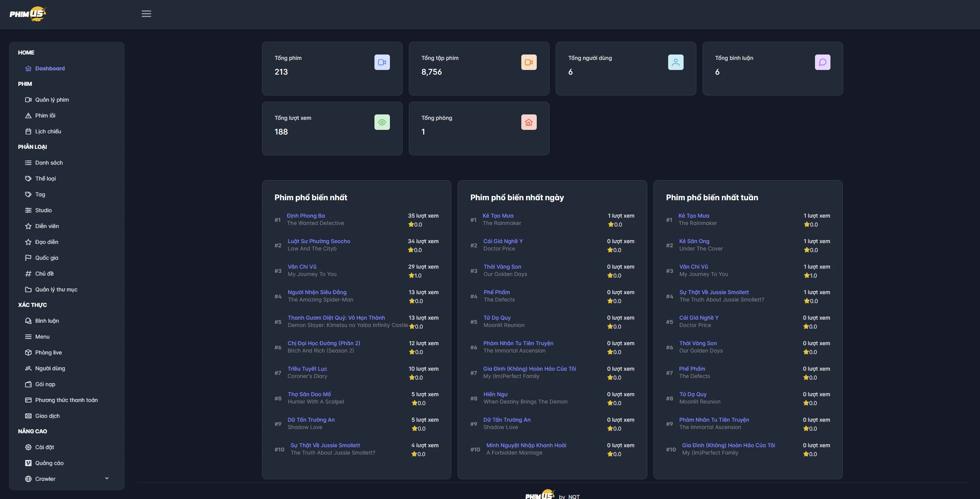Screen dimensions: 980x499
Task: Click the chat bubble icon on Tổng bình luận card
Action: tap(823, 62)
